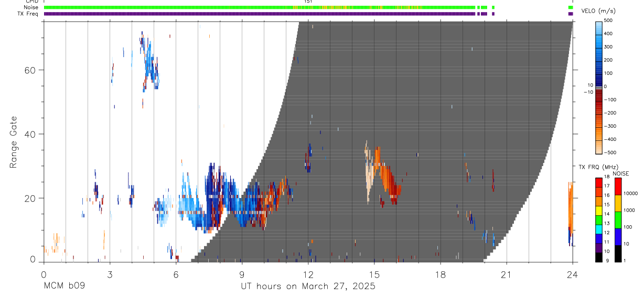Click the 'Range Gate' y-axis title
This screenshot has height=297, width=644.
14,142
